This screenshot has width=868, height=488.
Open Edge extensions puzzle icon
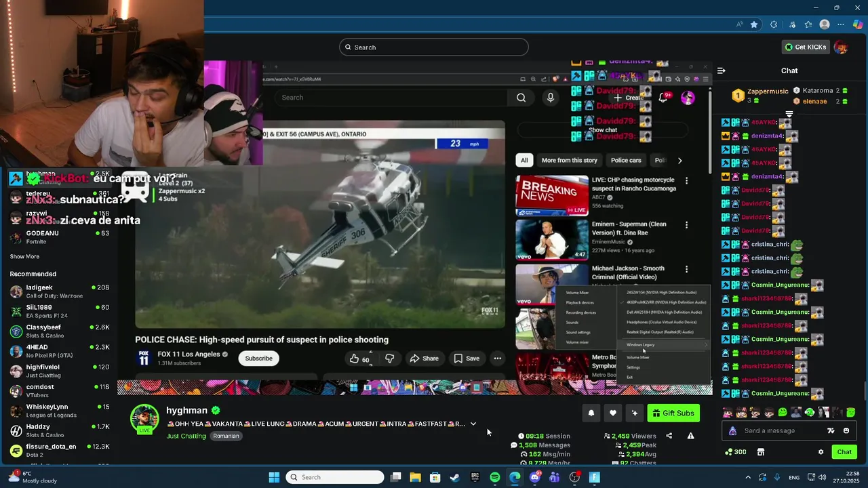point(774,24)
